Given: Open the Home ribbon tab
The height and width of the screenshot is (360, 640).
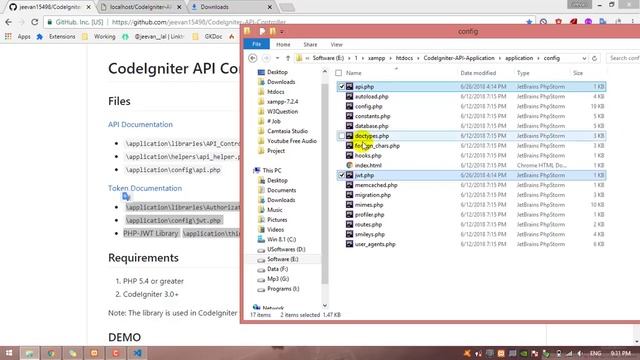Looking at the screenshot, I should tap(283, 44).
